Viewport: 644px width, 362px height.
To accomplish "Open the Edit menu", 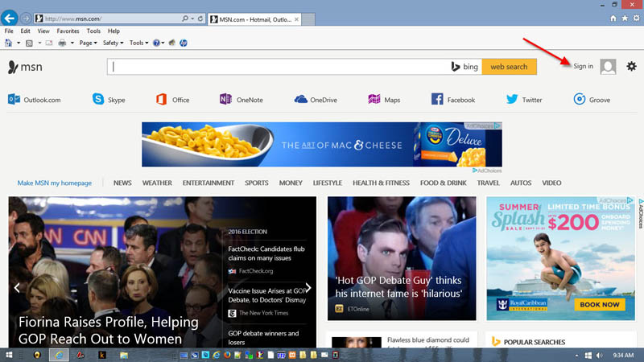I will [x=25, y=31].
